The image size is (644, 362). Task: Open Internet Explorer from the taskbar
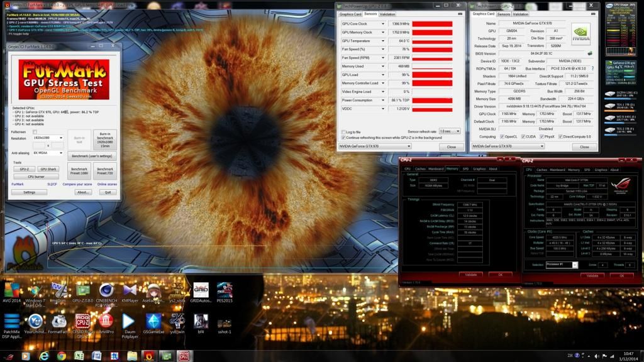[x=43, y=356]
